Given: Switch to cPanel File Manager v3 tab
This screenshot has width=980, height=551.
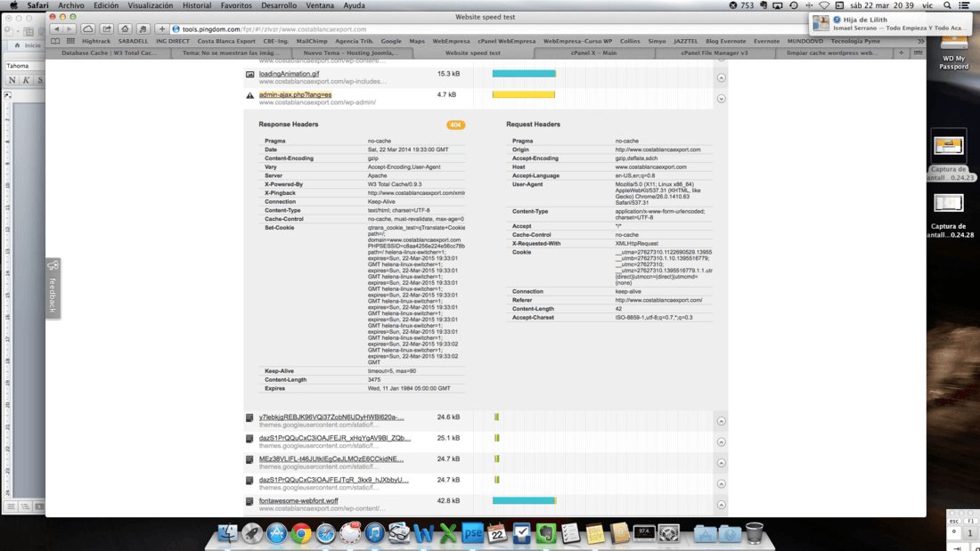Looking at the screenshot, I should pyautogui.click(x=715, y=53).
